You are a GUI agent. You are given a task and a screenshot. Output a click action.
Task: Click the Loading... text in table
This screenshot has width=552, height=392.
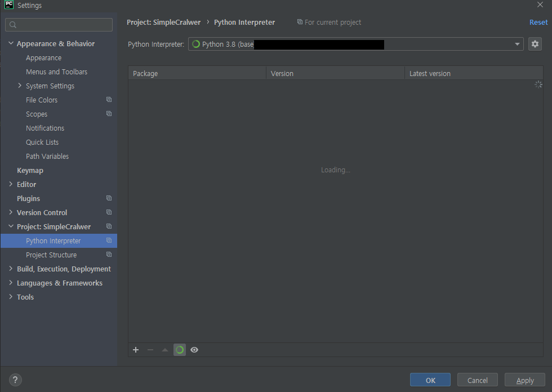point(336,170)
